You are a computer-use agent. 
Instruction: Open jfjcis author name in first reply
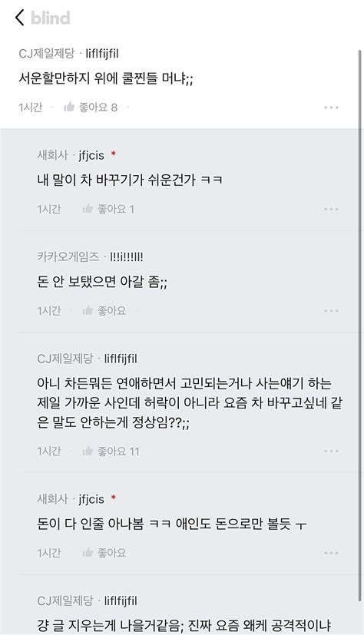coord(91,156)
